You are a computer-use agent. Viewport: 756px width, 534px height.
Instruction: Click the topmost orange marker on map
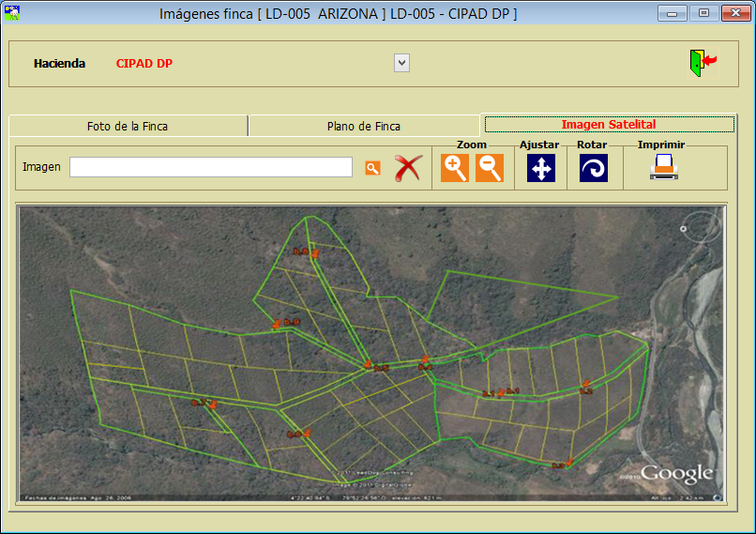pos(315,252)
